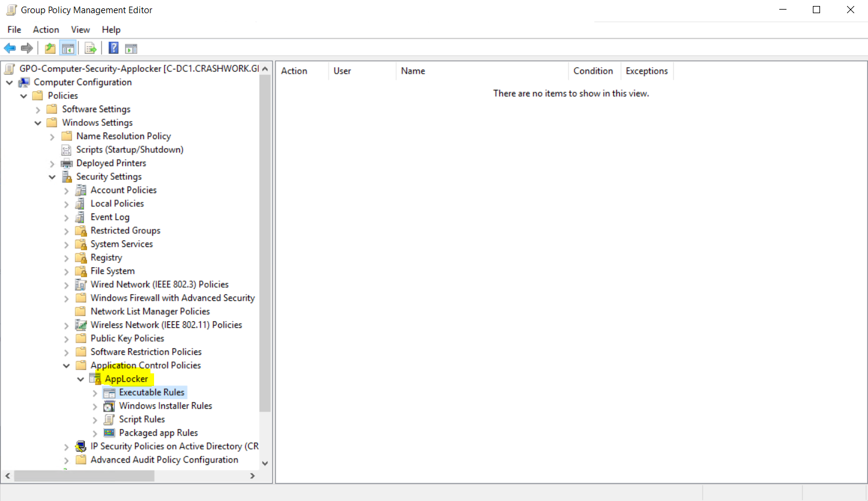Image resolution: width=868 pixels, height=501 pixels.
Task: Collapse the Windows Settings node
Action: 38,123
